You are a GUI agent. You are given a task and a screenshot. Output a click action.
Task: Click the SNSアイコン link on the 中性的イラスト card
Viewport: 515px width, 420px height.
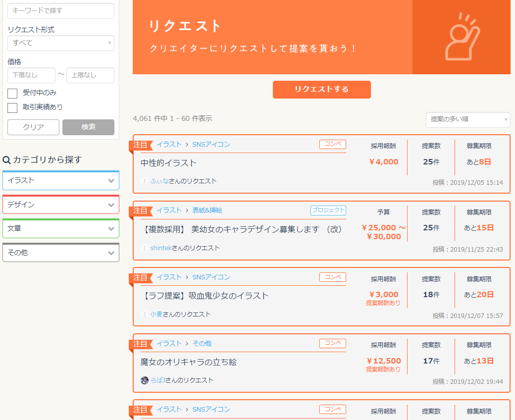click(x=211, y=145)
